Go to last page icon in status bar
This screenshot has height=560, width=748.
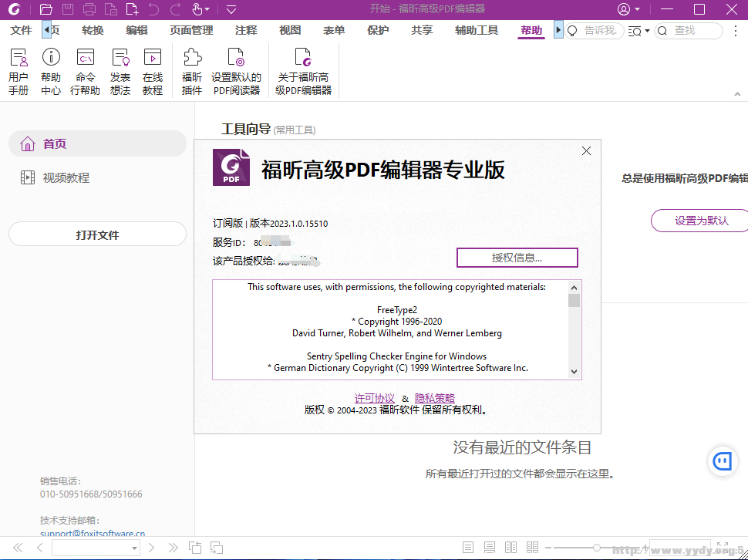[x=173, y=548]
